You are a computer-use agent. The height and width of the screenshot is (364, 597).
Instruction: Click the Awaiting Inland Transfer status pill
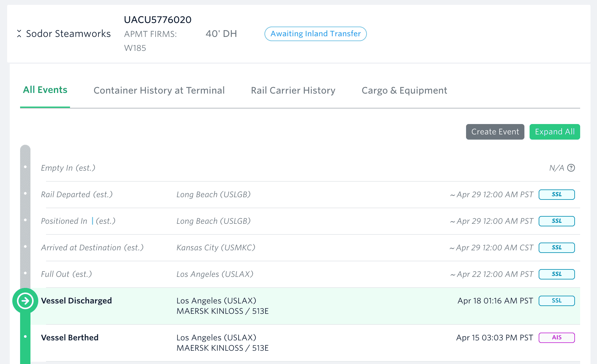(x=315, y=34)
